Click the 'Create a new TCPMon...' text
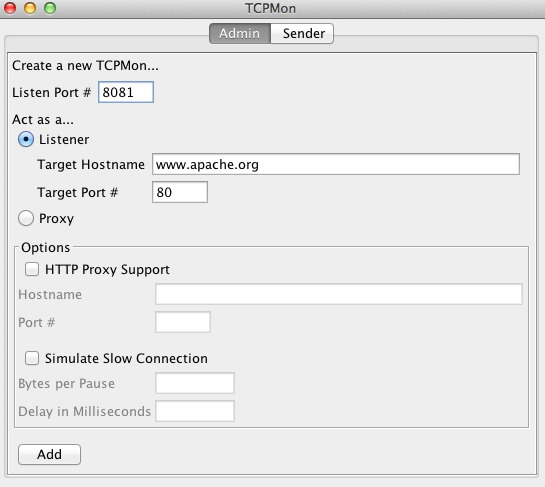545x487 pixels. (86, 65)
